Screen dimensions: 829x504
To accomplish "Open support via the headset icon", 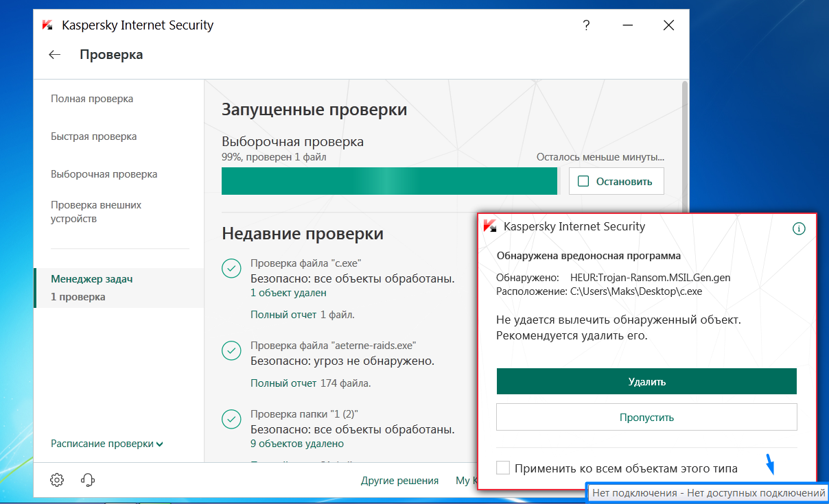I will coord(88,480).
